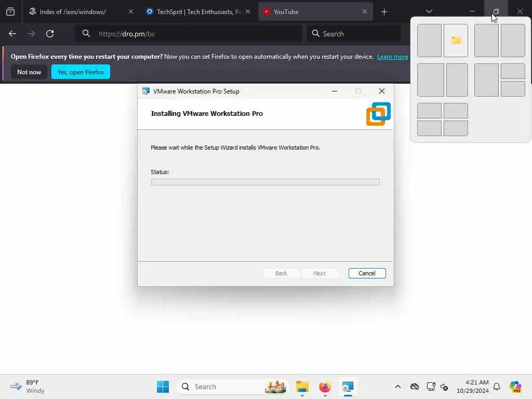Close the Index of /isos/windows/ tab
Screen dimensions: 532x399
coord(131,11)
